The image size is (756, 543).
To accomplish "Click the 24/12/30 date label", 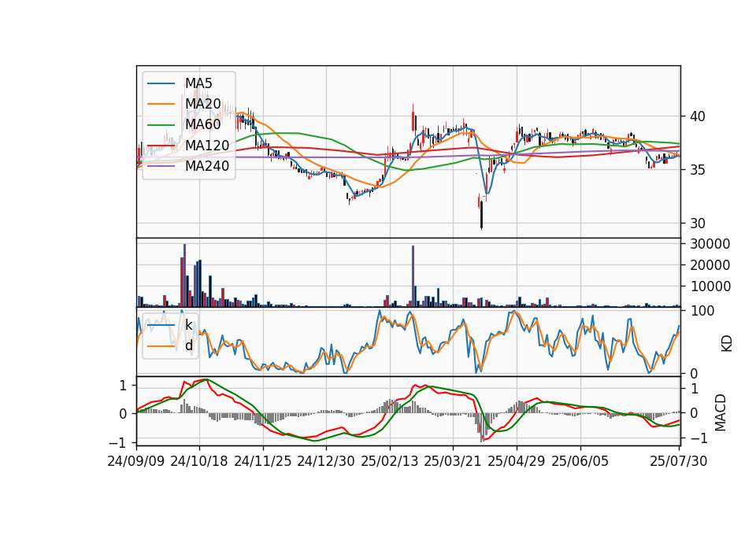I will (x=326, y=461).
